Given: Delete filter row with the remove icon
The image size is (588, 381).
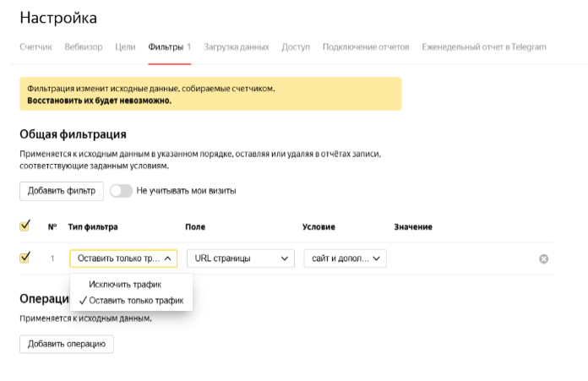Looking at the screenshot, I should 543,259.
